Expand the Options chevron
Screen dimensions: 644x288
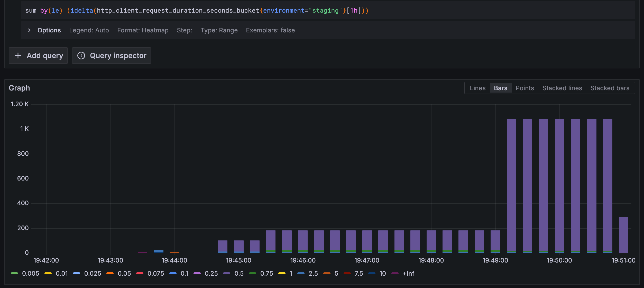click(x=29, y=30)
